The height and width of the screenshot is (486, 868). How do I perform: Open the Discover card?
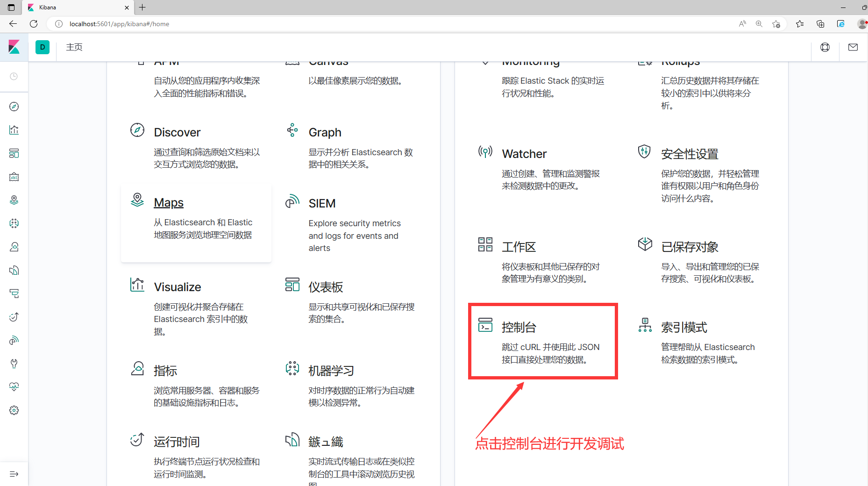point(196,147)
